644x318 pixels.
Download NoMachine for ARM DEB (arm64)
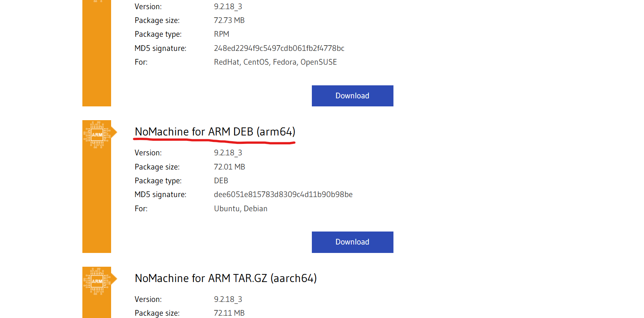[352, 242]
